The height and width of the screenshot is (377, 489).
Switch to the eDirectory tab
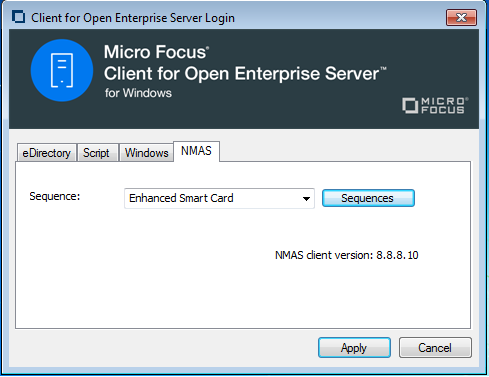(46, 153)
